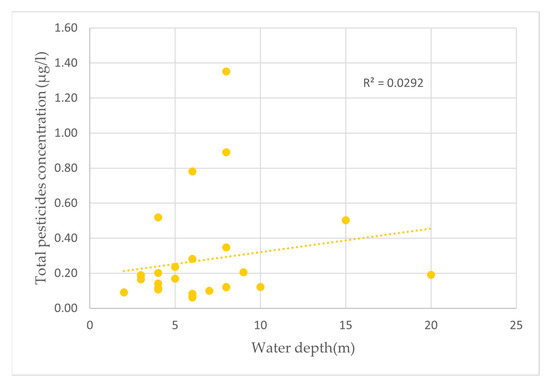Click the 25 x-axis tick label

(x=516, y=326)
